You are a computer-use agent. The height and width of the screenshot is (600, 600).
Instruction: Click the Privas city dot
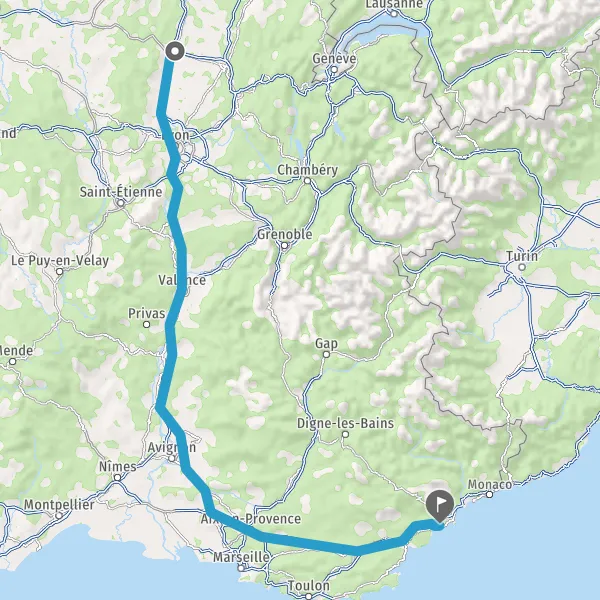(146, 324)
